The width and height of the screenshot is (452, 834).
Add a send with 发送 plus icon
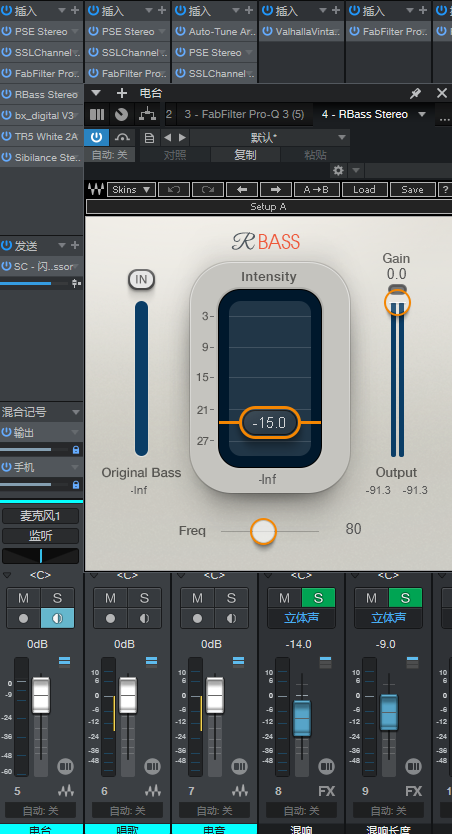(x=75, y=246)
